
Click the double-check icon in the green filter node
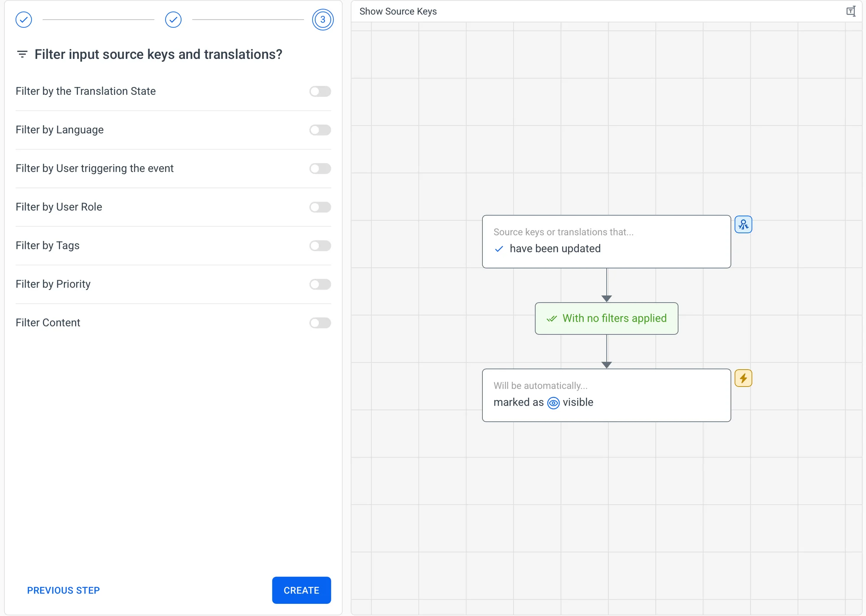(x=552, y=319)
